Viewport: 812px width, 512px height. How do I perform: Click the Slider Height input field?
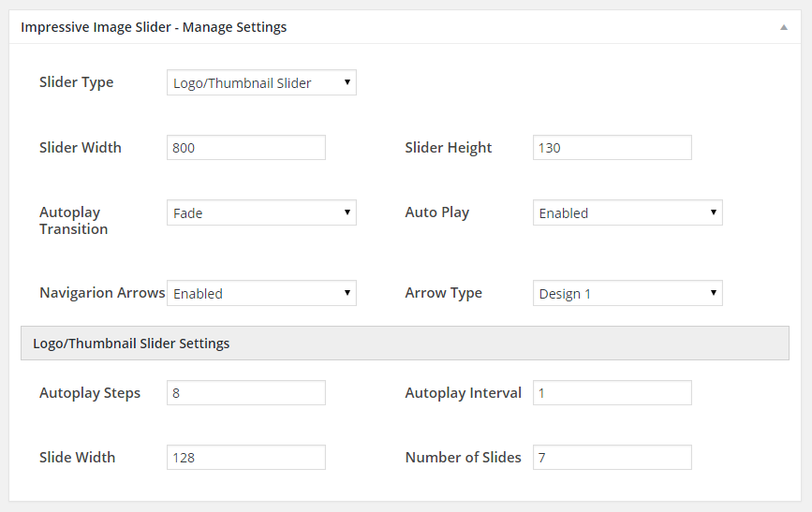[613, 148]
